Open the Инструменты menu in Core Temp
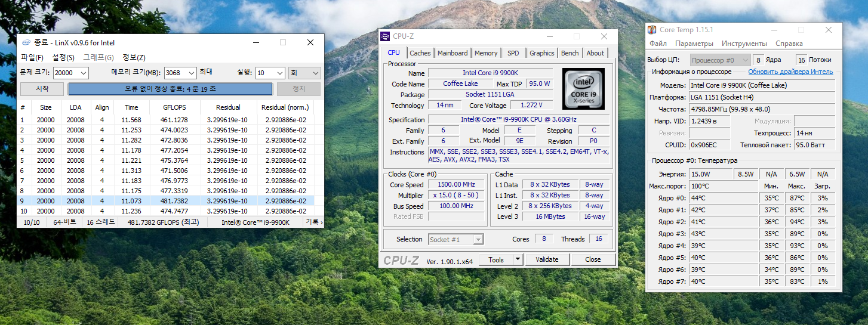Screen dimensions: 868x325 coord(744,44)
